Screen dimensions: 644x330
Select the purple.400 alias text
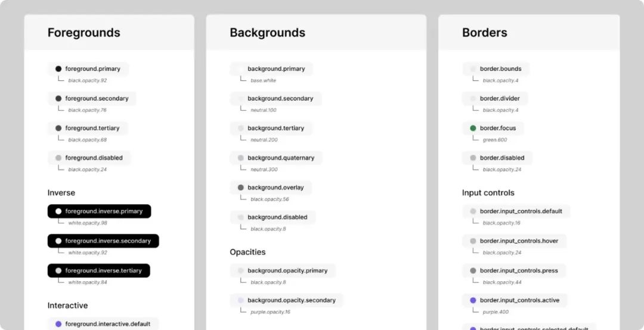click(496, 312)
